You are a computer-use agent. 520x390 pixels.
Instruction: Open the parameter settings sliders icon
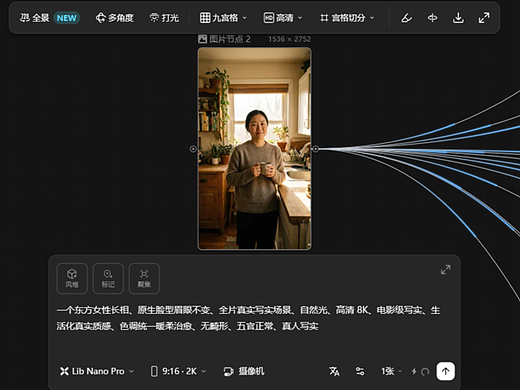click(360, 371)
